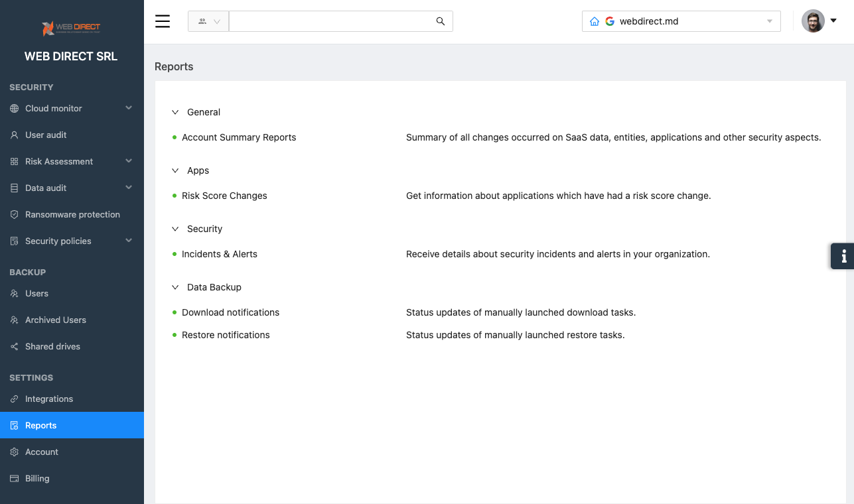This screenshot has height=504, width=854.
Task: Click "Status updates of manually launched restore tasks."
Action: 516,335
